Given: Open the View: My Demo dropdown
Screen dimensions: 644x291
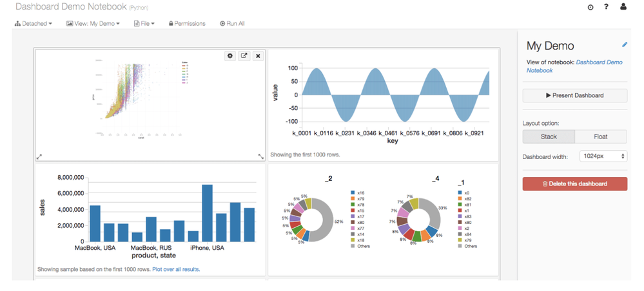Looking at the screenshot, I should 93,24.
